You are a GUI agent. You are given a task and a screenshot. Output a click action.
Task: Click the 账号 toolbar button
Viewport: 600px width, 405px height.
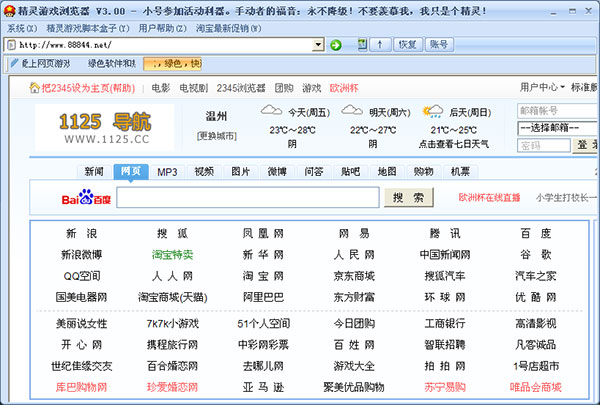click(x=439, y=44)
